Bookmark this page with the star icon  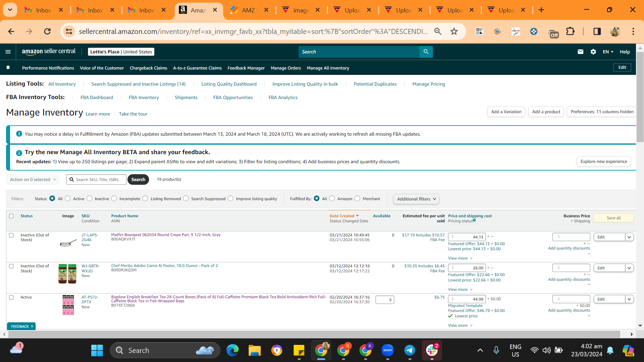coord(454,32)
